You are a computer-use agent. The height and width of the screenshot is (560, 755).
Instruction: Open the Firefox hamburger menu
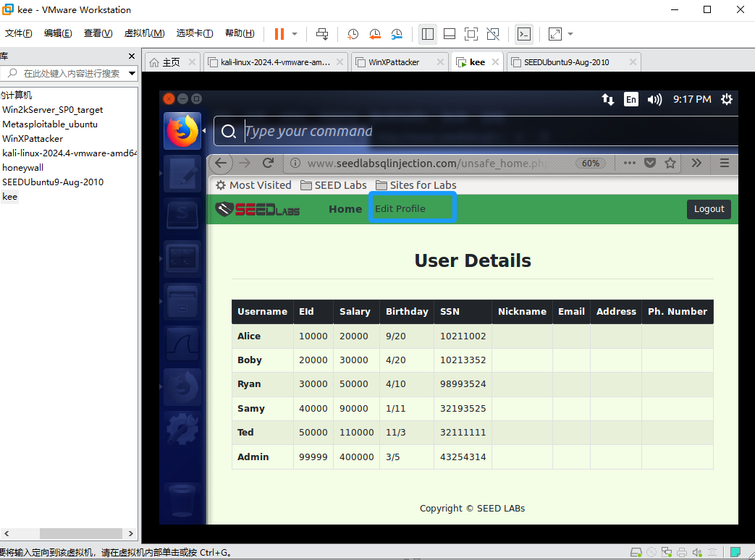tap(724, 163)
